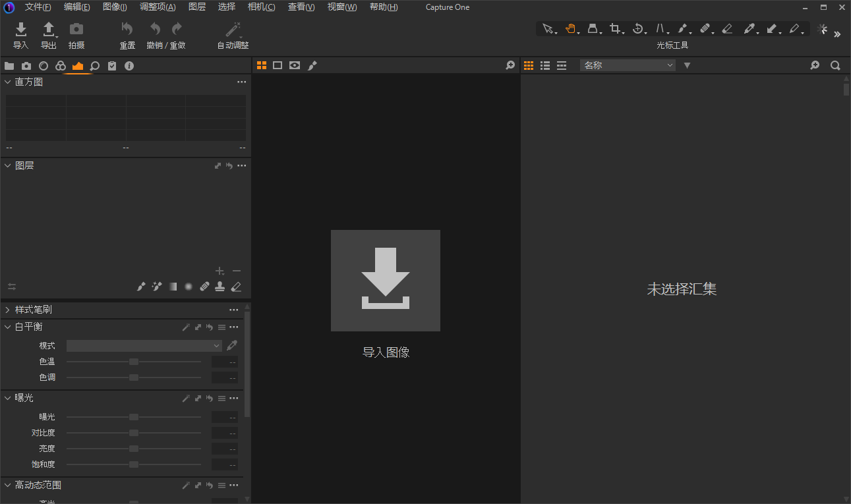Click the 色温 slider handle
851x504 pixels.
tap(134, 362)
